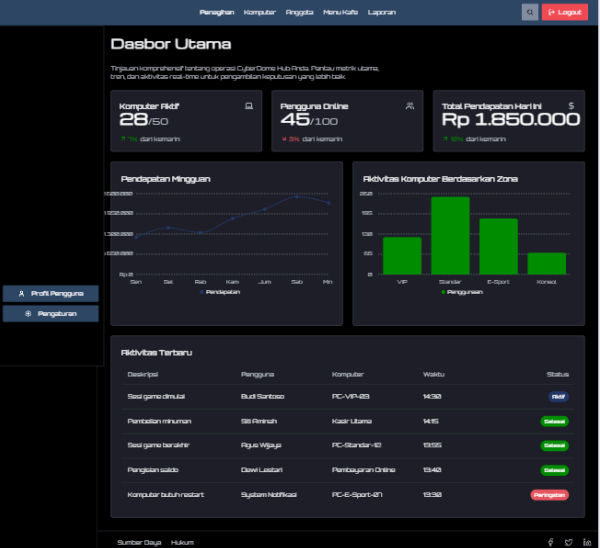Open the Hukum footer link

(x=181, y=541)
